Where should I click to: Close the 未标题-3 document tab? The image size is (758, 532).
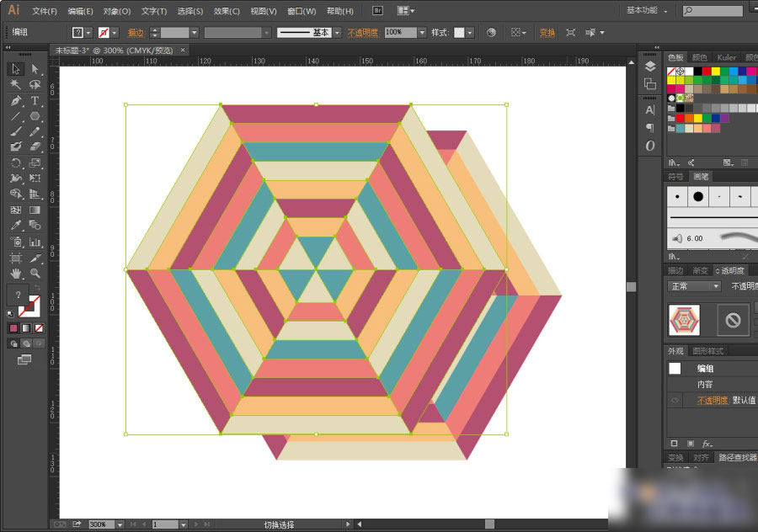pos(183,50)
